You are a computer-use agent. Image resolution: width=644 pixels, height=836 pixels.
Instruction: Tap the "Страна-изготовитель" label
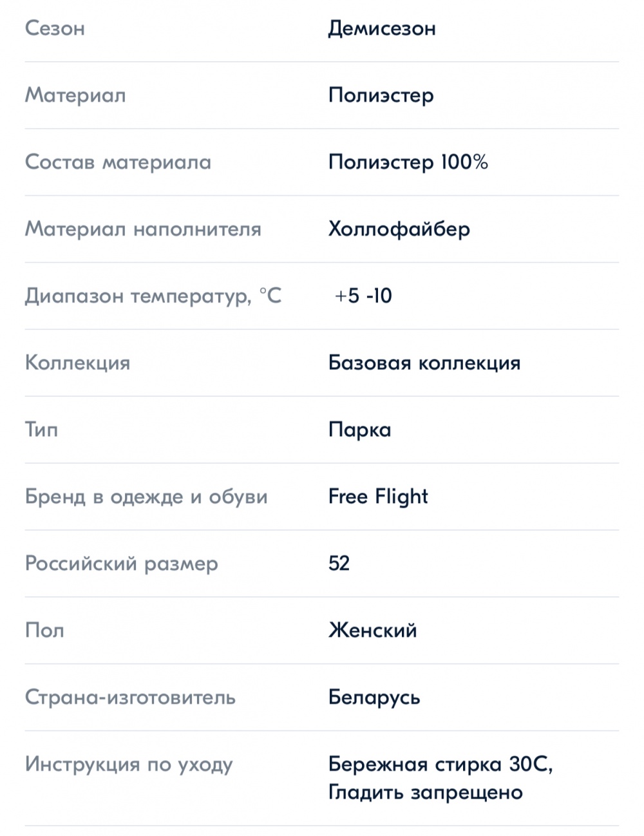coord(130,698)
